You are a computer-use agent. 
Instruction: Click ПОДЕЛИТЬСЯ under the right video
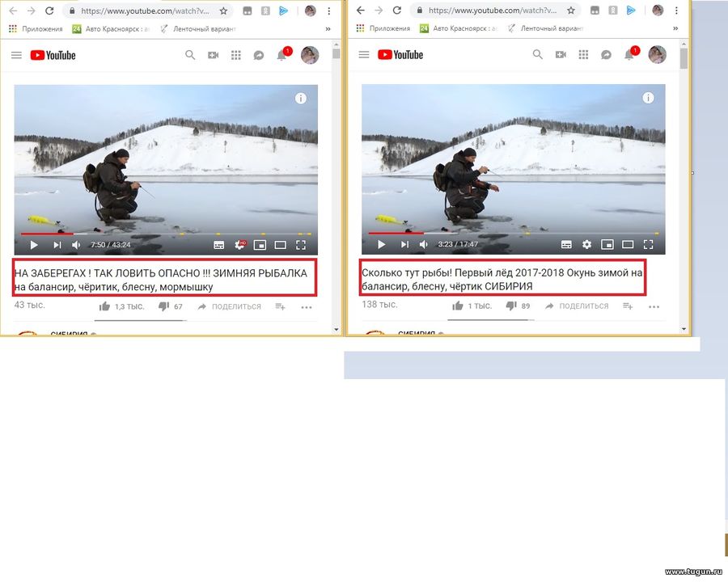point(577,306)
